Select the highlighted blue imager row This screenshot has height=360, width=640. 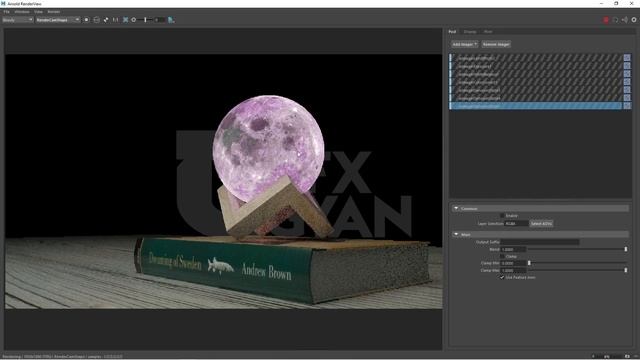click(536, 105)
